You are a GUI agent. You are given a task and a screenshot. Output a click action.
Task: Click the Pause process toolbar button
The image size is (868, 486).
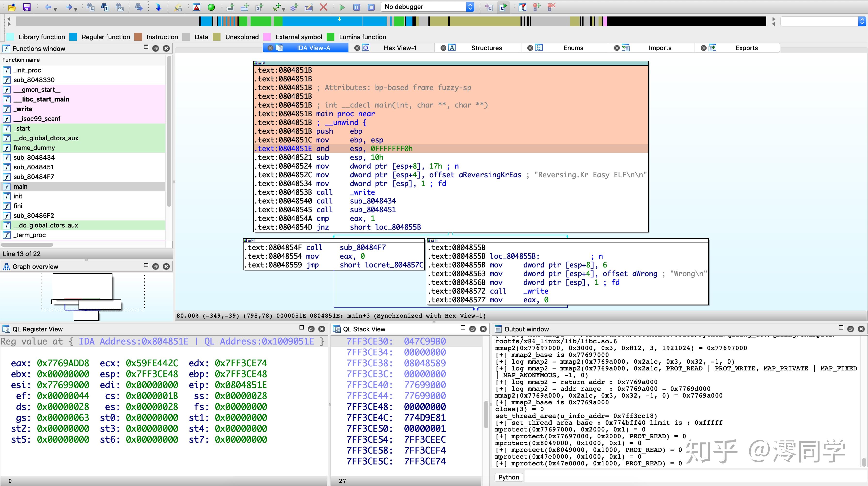[x=356, y=7]
